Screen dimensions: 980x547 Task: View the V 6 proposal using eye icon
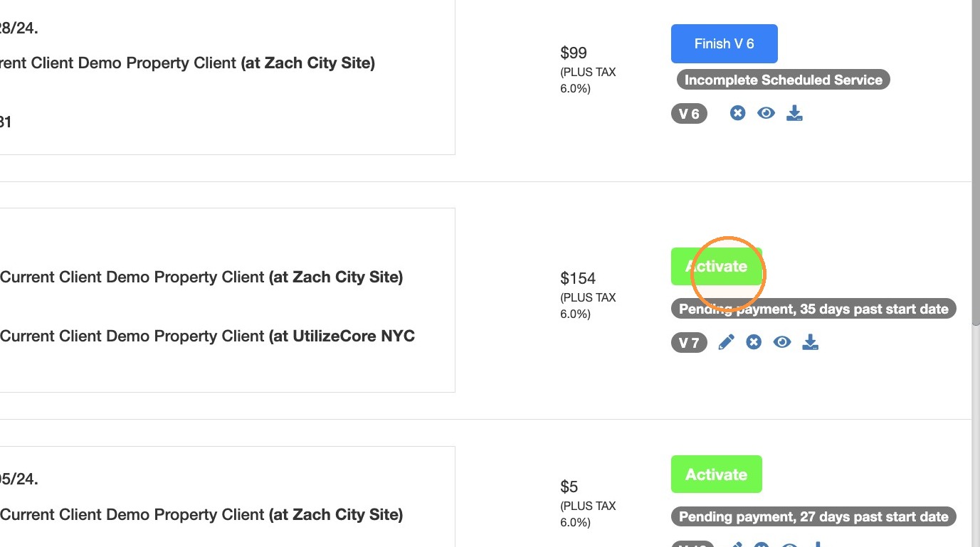click(766, 113)
